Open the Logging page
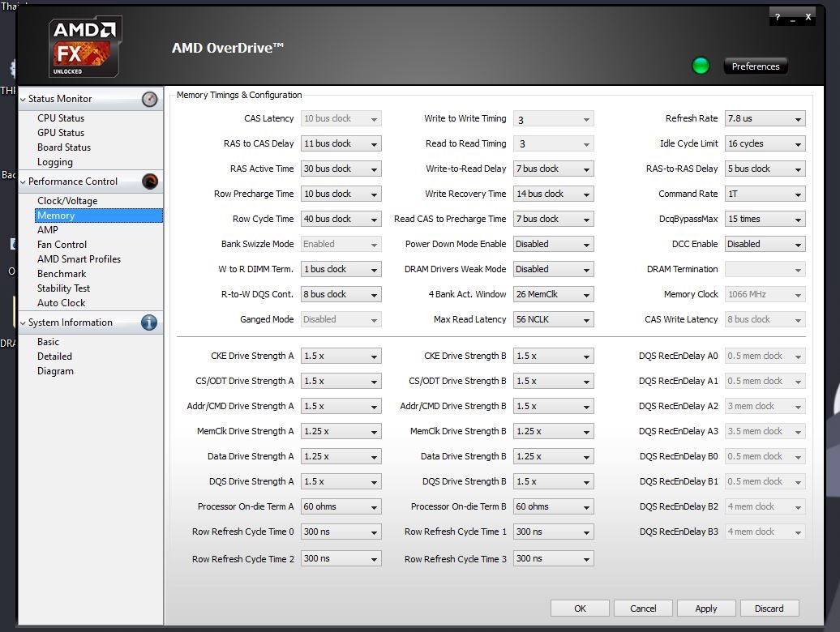840x632 pixels. [54, 162]
